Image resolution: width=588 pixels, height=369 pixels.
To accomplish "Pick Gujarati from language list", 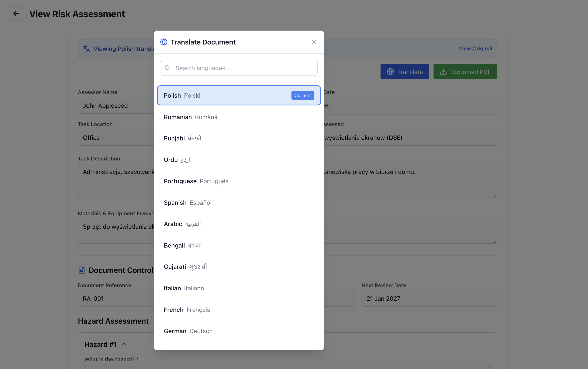I will pos(238,267).
